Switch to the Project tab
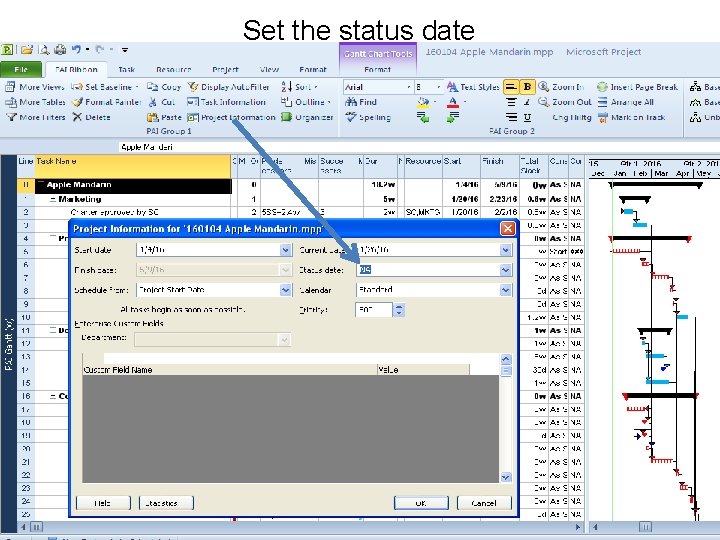 (225, 69)
